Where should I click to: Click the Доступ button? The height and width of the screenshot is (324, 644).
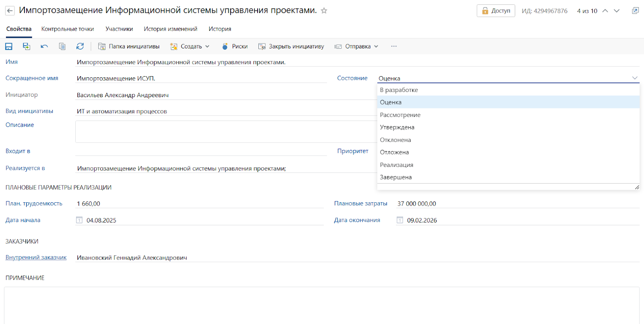click(496, 11)
